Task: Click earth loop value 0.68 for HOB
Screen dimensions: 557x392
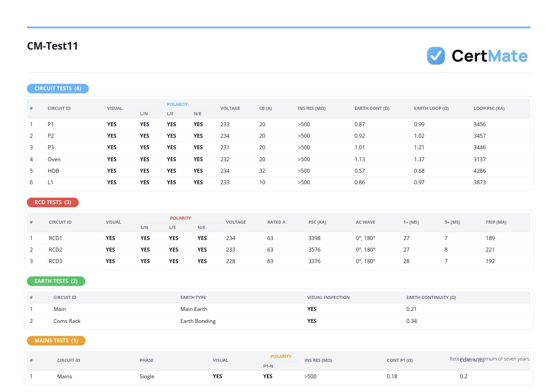Action: [419, 171]
